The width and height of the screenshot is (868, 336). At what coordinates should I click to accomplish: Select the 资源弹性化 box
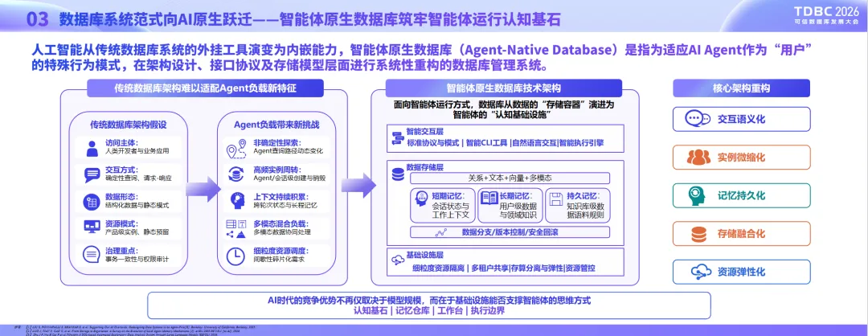point(741,272)
